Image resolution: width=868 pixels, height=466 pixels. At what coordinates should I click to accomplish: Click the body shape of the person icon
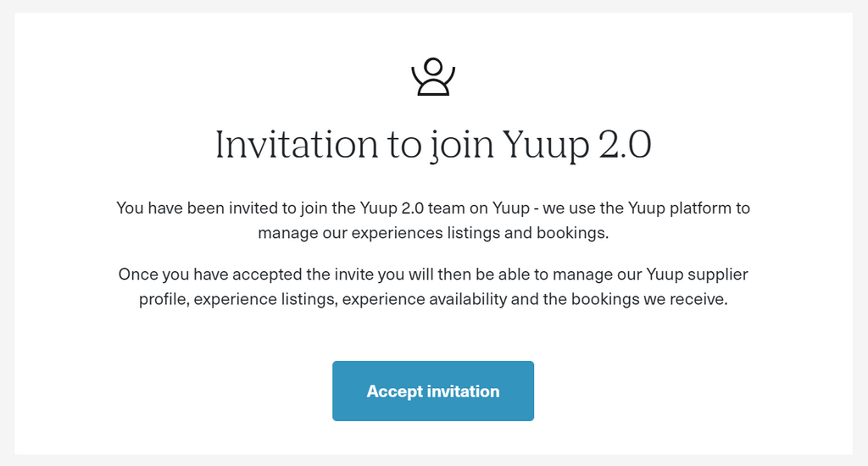point(433,87)
